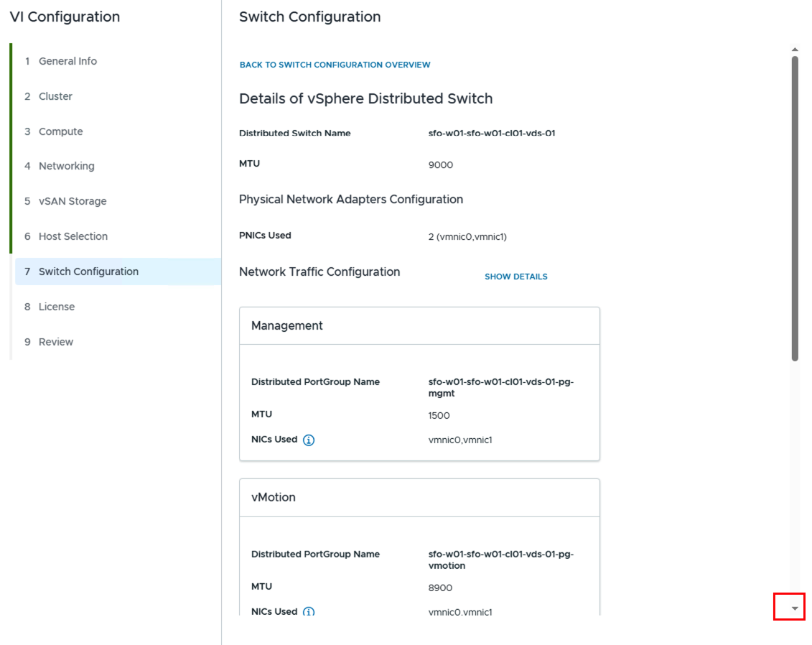
Task: Click the distributed switch name value
Action: (x=492, y=133)
